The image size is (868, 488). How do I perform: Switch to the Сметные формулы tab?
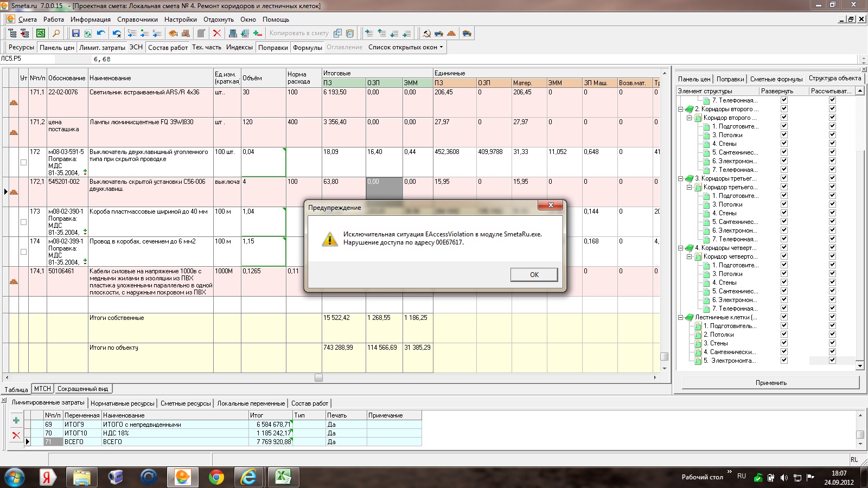point(776,79)
